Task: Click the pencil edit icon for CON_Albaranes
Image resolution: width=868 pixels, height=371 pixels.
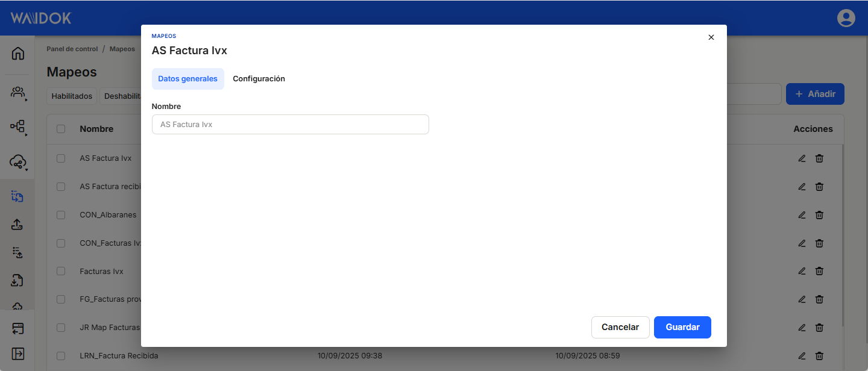Action: tap(802, 215)
